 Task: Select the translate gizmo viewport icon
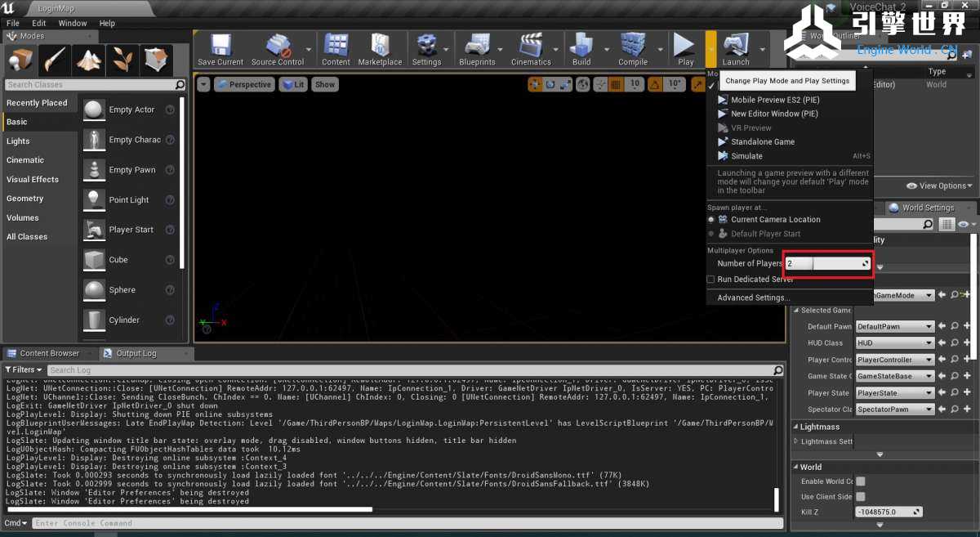point(536,84)
